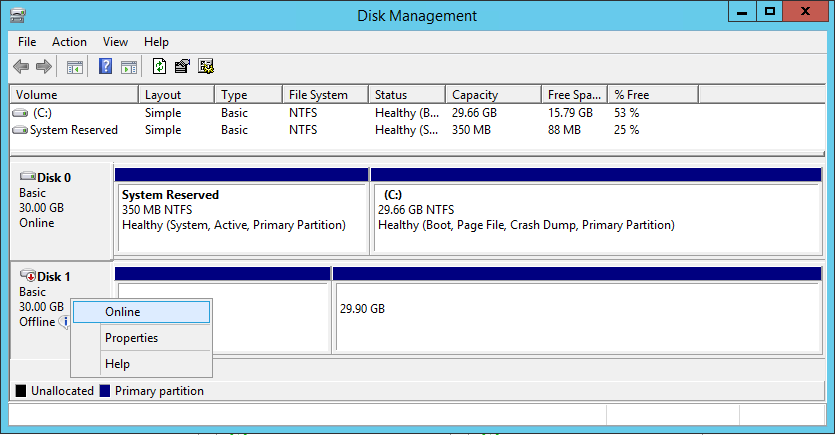
Task: Click the Primary partition legend label
Action: [159, 391]
